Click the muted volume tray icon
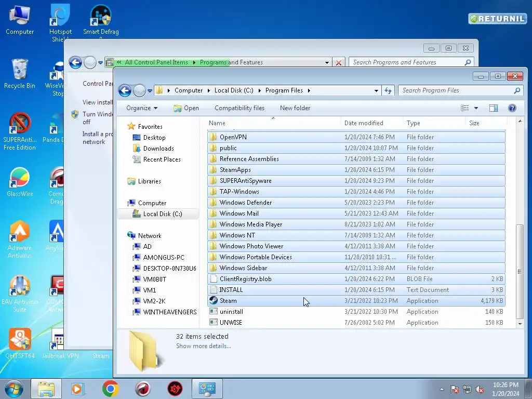532x399 pixels. [480, 389]
